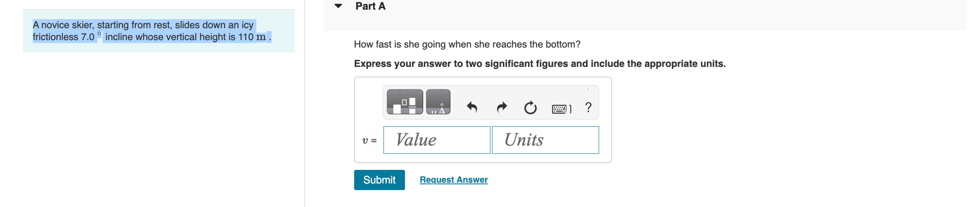Click inside the Value field
Viewport: 980px width, 207px height.
(x=437, y=140)
